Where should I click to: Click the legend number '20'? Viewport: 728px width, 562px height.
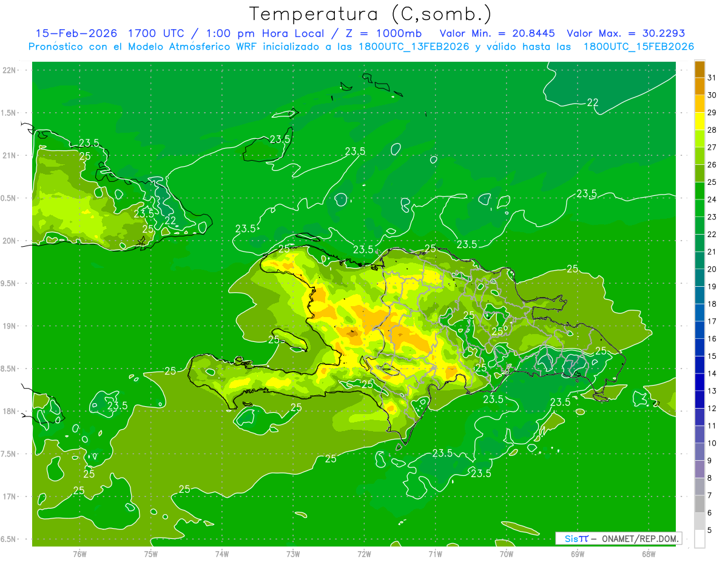[x=712, y=269]
